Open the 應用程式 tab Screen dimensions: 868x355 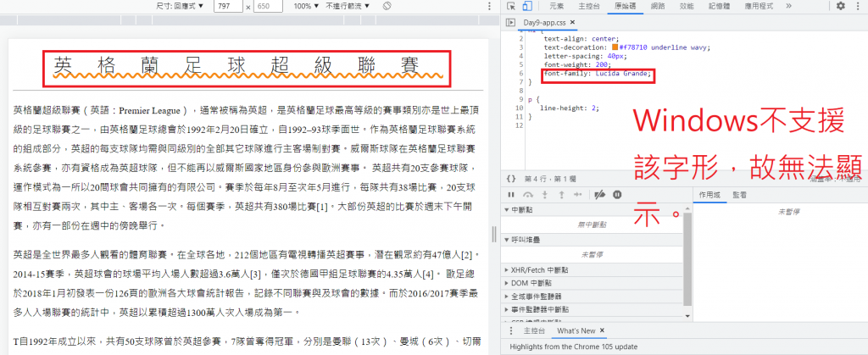point(759,6)
